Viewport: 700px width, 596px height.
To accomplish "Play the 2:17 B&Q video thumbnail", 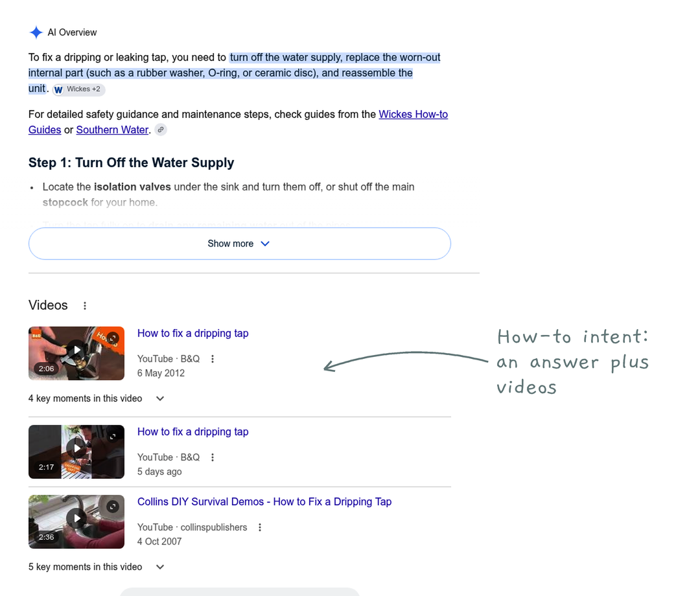I will 76,452.
